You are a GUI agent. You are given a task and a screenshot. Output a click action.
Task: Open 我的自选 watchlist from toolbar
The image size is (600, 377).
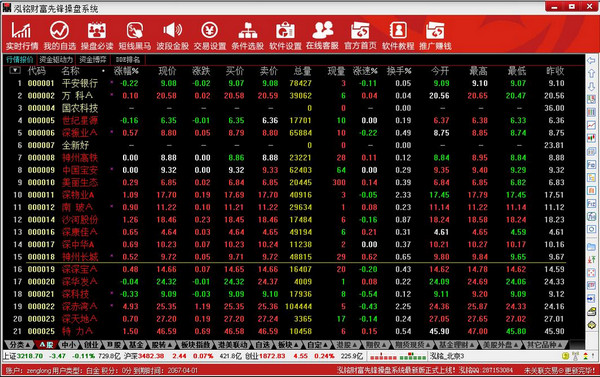click(x=60, y=35)
